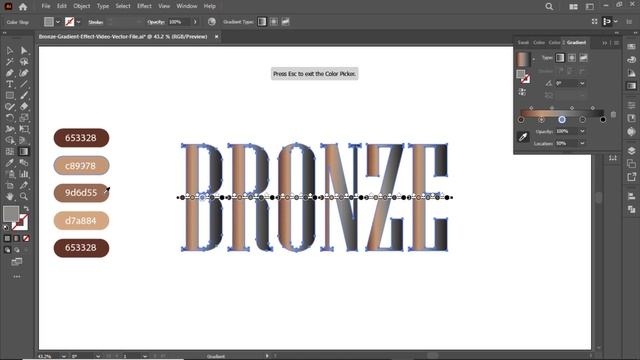Open the search icon in title bar
This screenshot has height=360, width=640.
(x=549, y=7)
